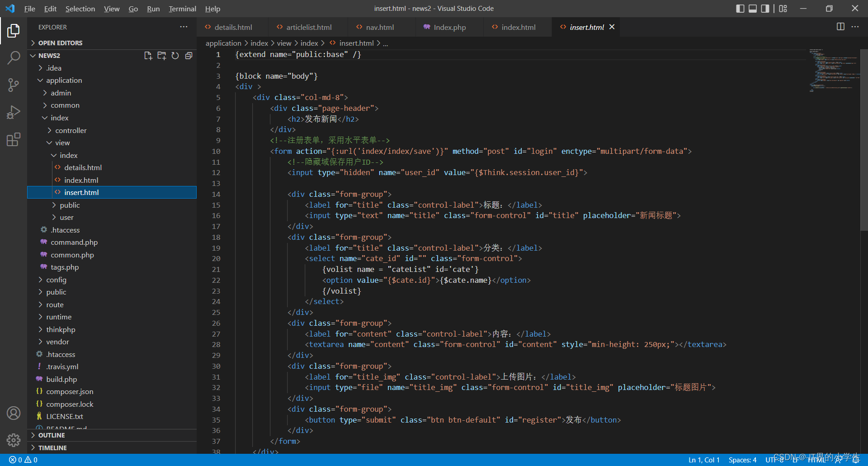Click New Folder icon in NEWS2 header
Viewport: 868px width, 466px height.
point(161,56)
